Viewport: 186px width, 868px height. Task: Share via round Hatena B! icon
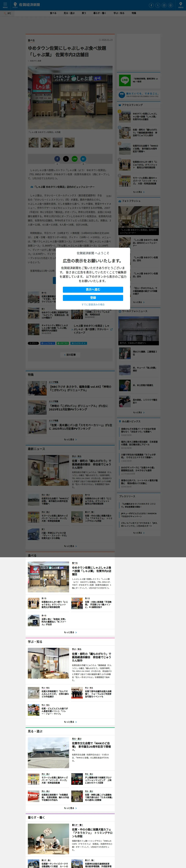(x=83, y=159)
